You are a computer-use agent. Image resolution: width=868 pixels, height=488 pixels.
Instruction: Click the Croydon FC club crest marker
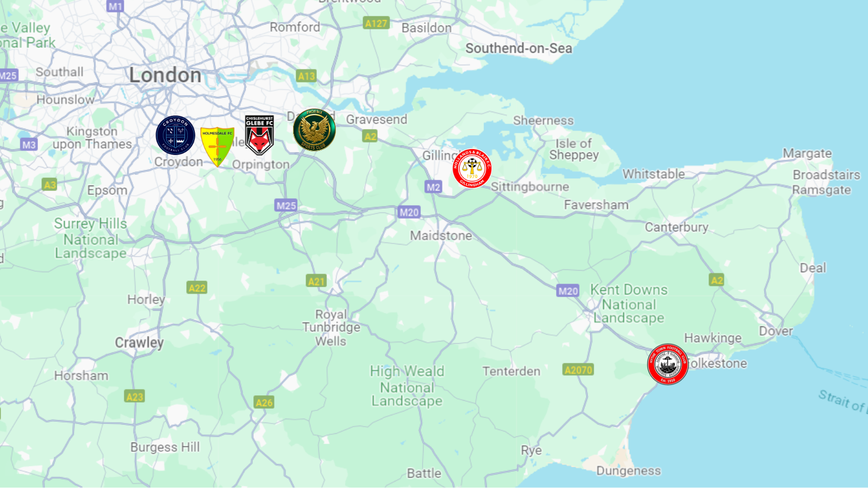[x=175, y=136]
